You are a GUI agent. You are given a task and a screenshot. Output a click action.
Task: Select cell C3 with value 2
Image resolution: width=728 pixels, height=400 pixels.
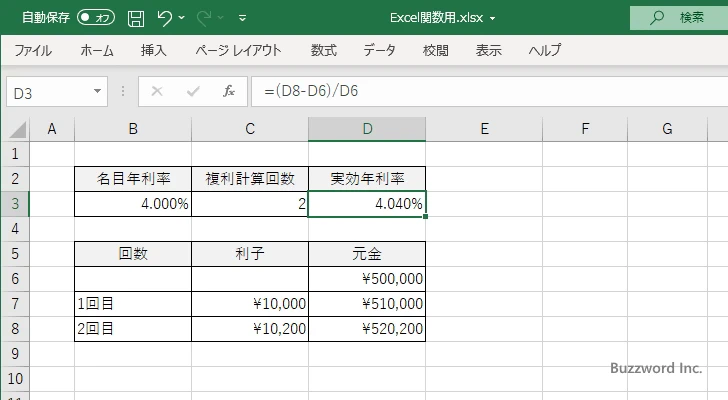point(250,204)
